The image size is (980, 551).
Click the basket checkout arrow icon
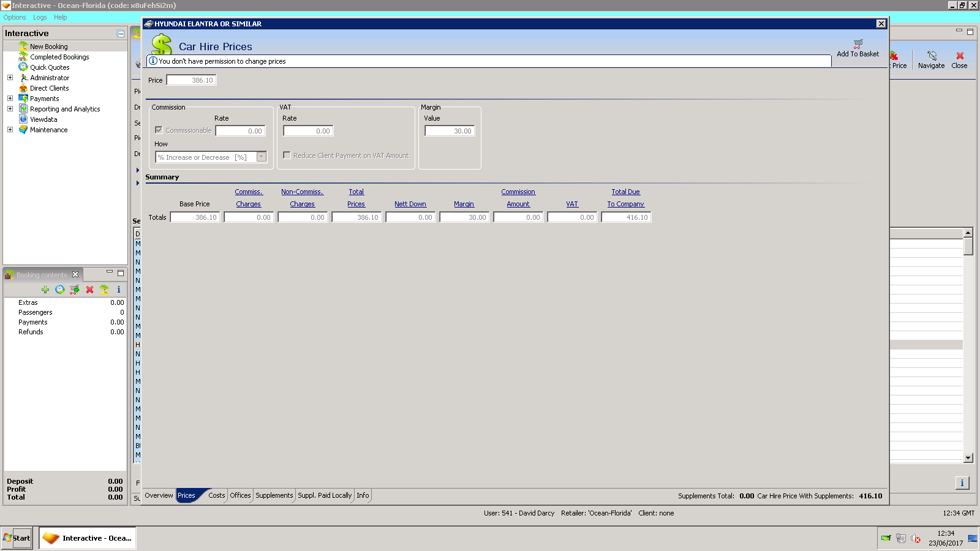75,290
